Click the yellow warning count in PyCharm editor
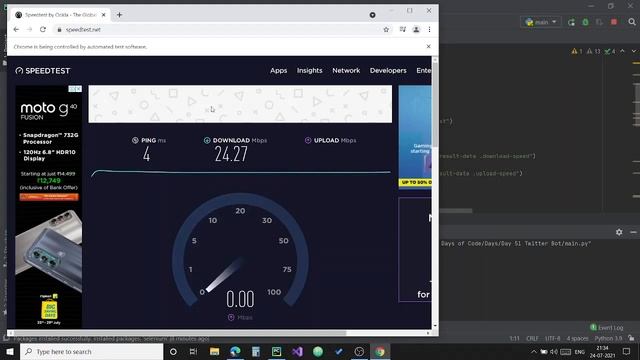640x360 pixels. pyautogui.click(x=577, y=51)
